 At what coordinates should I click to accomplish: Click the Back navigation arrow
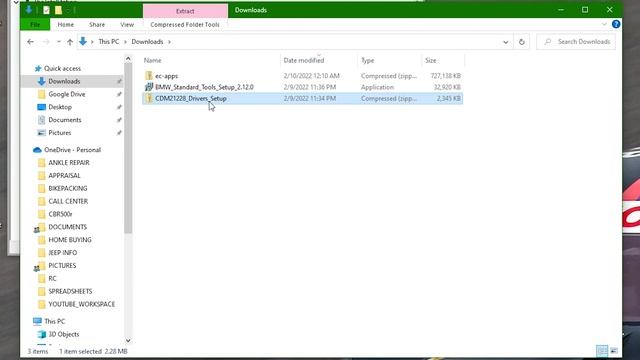[30, 42]
